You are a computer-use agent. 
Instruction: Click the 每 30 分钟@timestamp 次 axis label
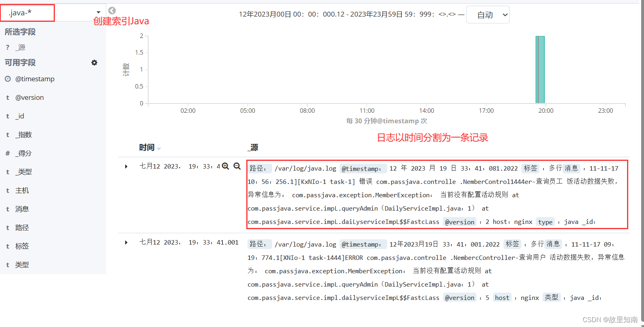pyautogui.click(x=387, y=121)
